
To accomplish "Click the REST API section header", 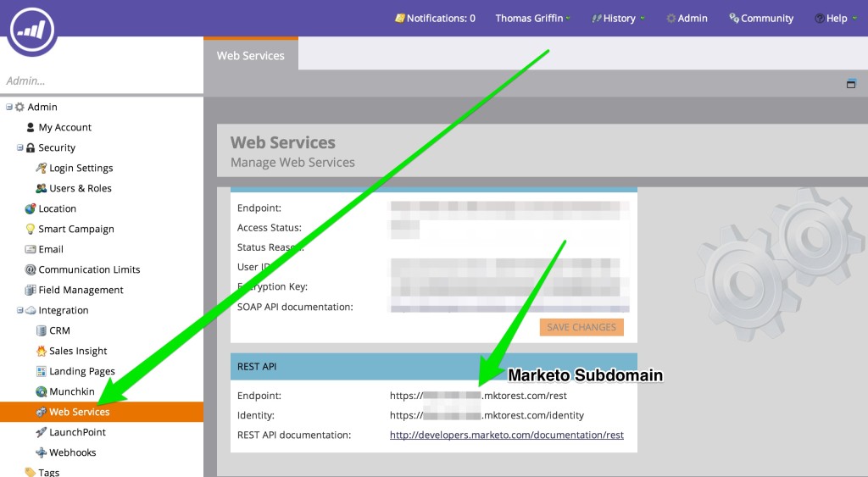I will tap(434, 366).
